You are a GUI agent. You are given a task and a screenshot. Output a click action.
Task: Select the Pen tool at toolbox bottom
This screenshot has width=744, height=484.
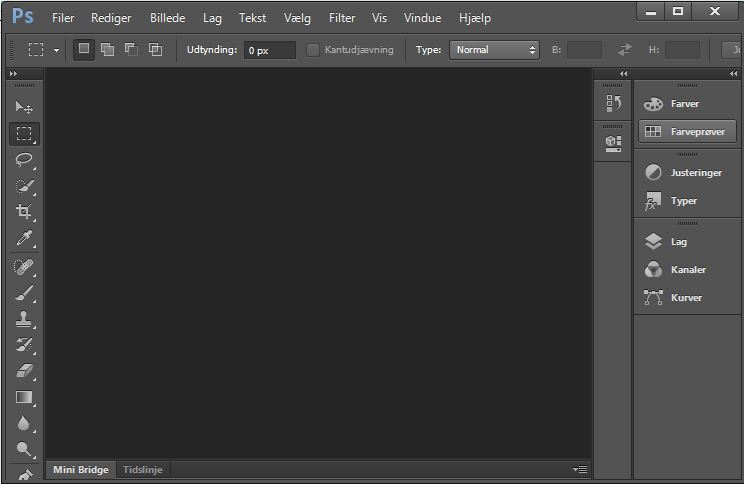[25, 475]
